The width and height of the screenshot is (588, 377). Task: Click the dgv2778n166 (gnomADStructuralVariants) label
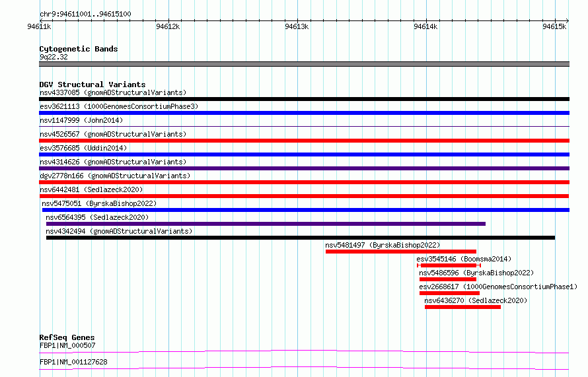pos(115,176)
